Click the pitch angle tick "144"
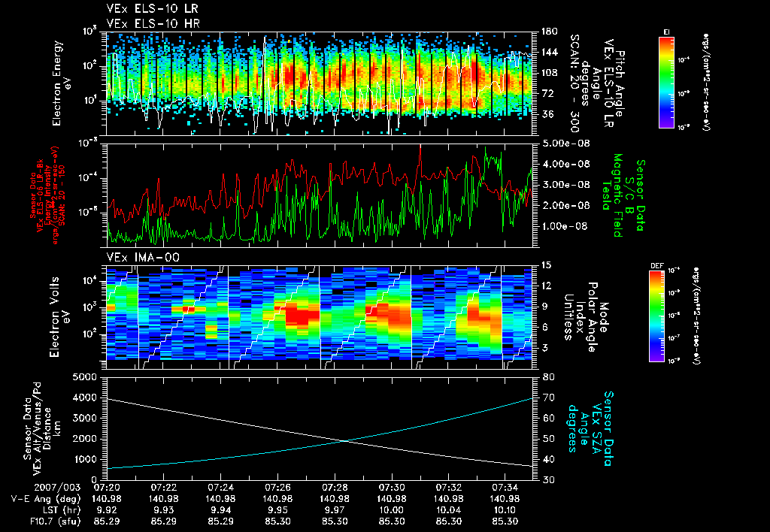This screenshot has width=770, height=532. pos(549,52)
